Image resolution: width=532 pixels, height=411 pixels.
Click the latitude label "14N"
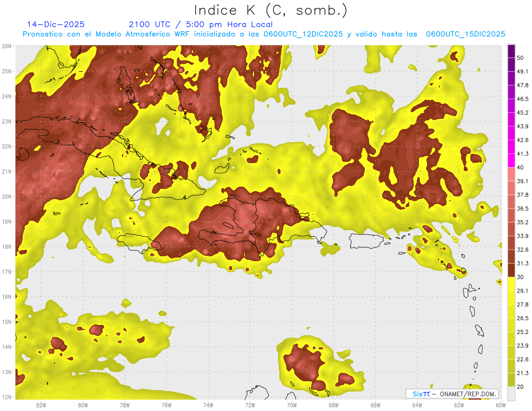(x=7, y=347)
